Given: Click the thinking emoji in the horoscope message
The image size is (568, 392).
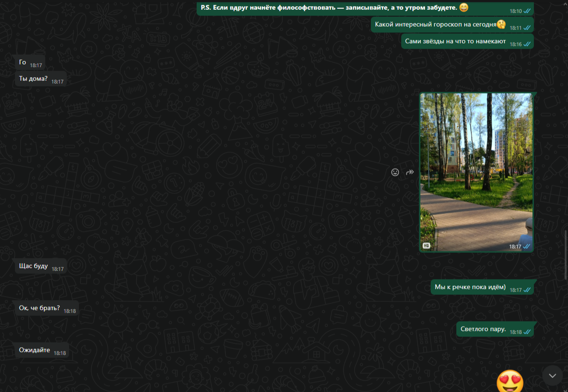Looking at the screenshot, I should coord(501,24).
